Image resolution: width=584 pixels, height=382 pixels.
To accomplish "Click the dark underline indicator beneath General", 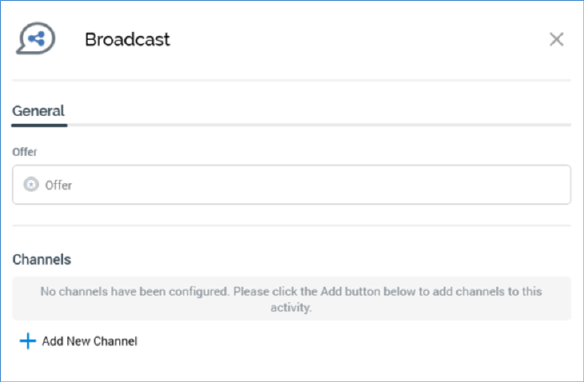I will (x=39, y=125).
